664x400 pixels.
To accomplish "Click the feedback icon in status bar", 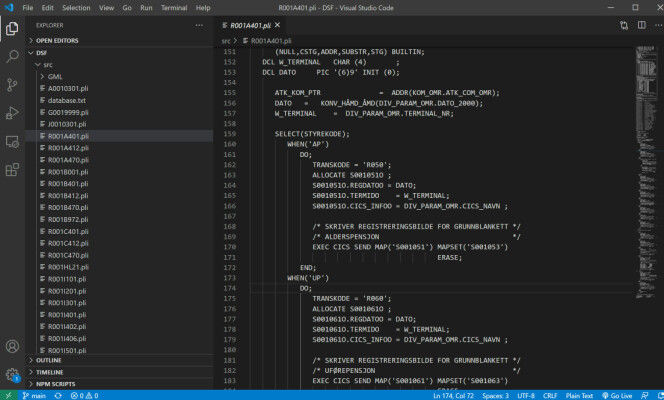I will tap(645, 395).
